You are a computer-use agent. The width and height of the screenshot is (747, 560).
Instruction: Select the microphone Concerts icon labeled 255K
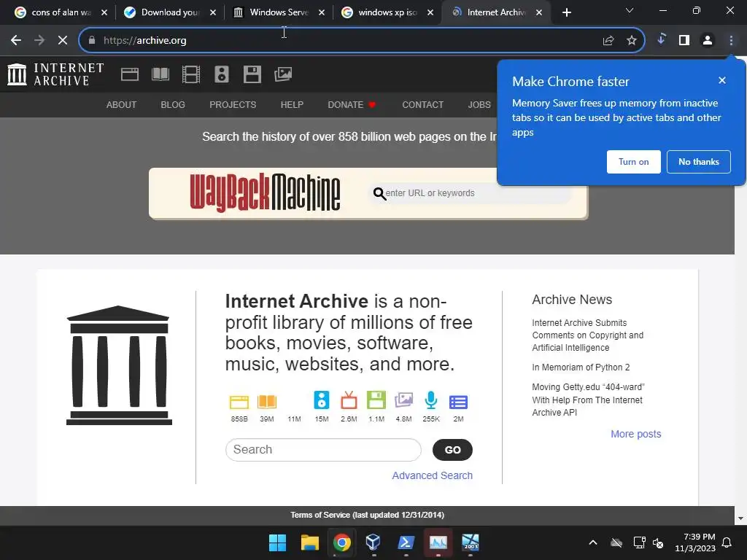[431, 400]
